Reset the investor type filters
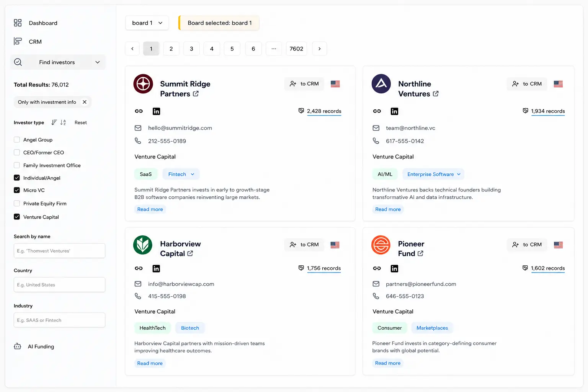Viewport: 588px width, 392px height. click(81, 122)
